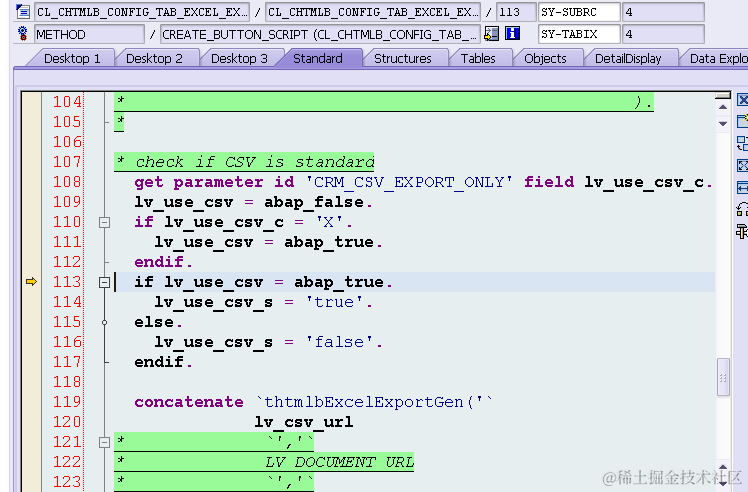Click line number 116 in the gutter
Screen dimensions: 748x492
[x=67, y=342]
